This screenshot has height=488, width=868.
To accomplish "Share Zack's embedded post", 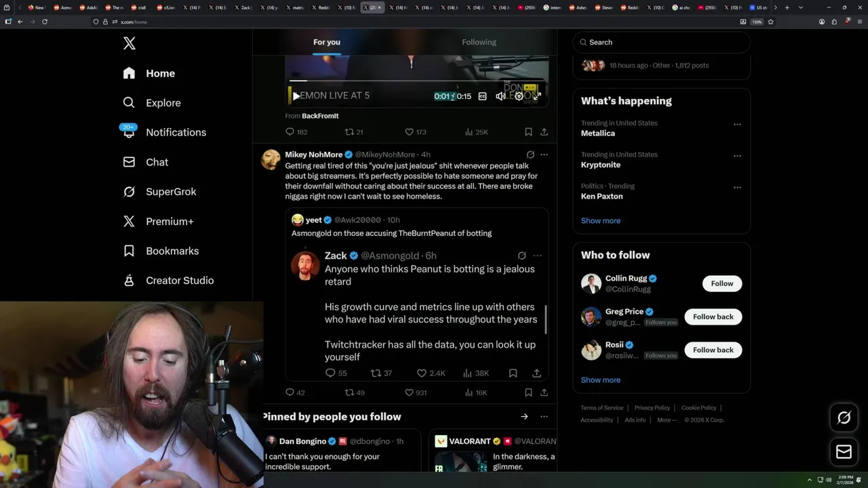I will pyautogui.click(x=536, y=373).
